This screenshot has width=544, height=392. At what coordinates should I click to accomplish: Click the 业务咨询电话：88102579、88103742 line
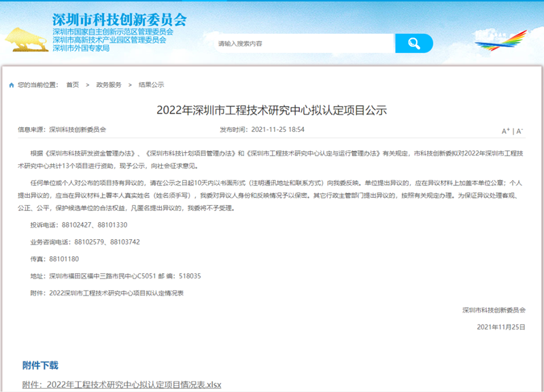(85, 242)
